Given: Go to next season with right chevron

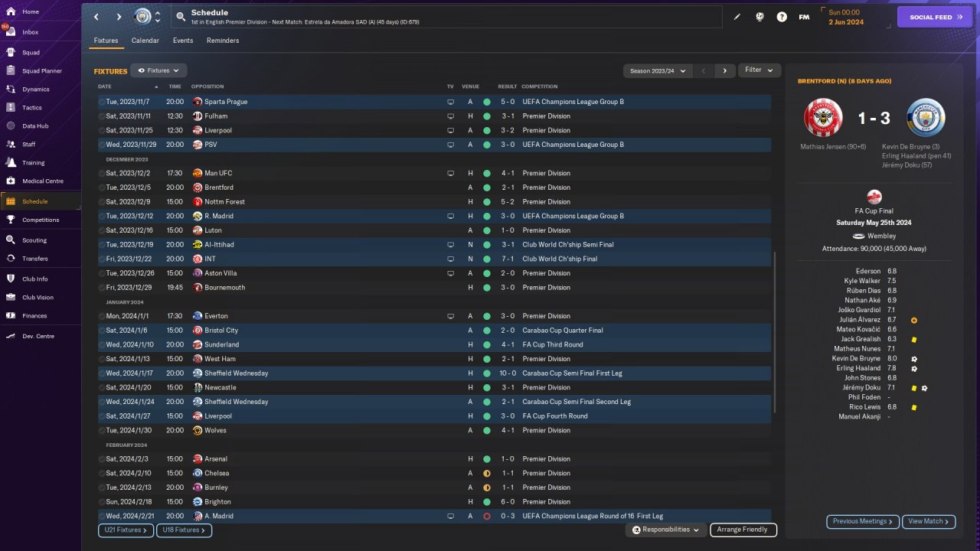Looking at the screenshot, I should [x=725, y=70].
